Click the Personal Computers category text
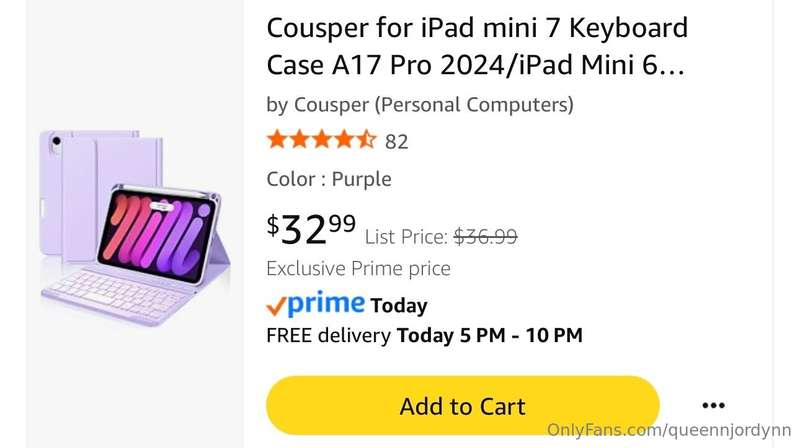Image resolution: width=800 pixels, height=448 pixels. pyautogui.click(x=474, y=105)
